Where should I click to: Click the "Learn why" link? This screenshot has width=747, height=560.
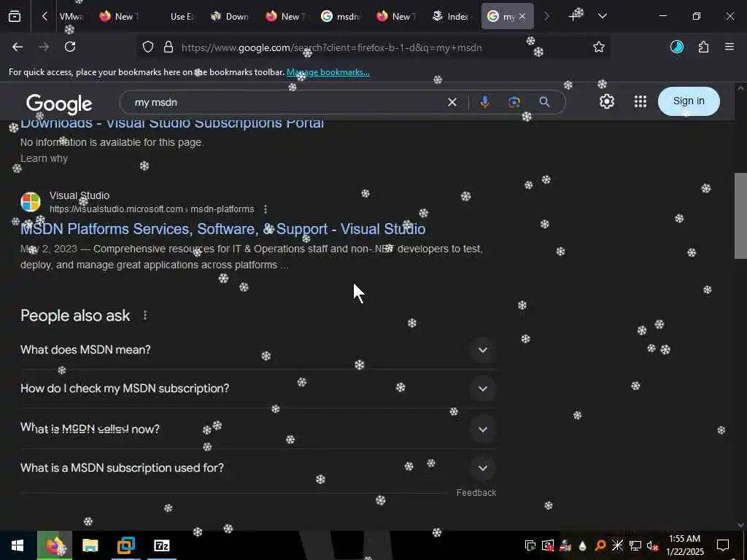coord(44,158)
